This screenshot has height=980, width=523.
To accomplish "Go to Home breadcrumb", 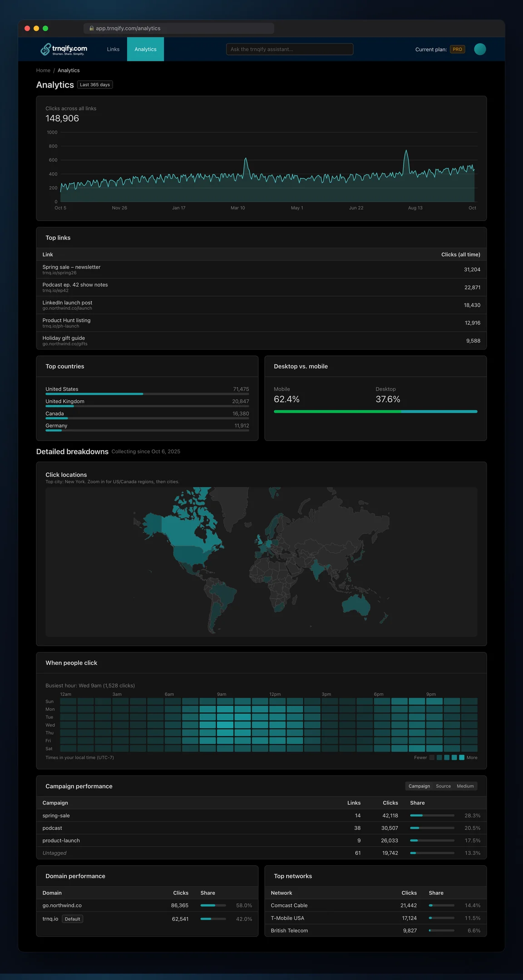I will [x=43, y=70].
